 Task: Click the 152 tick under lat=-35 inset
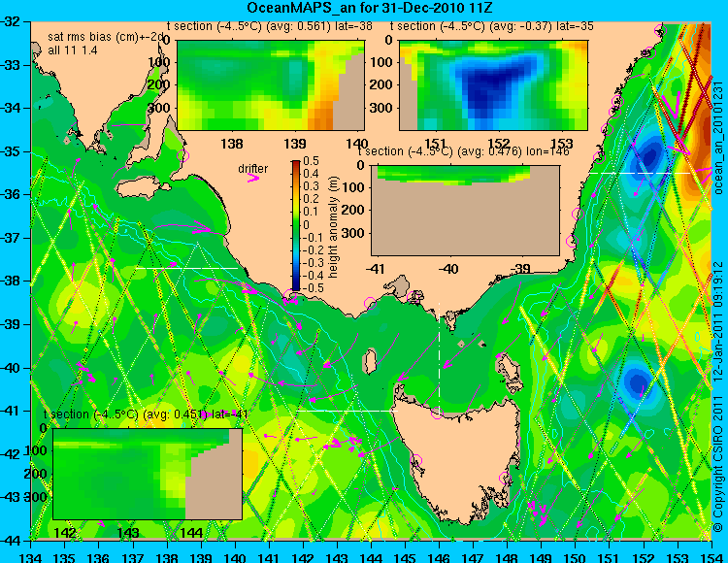point(499,144)
